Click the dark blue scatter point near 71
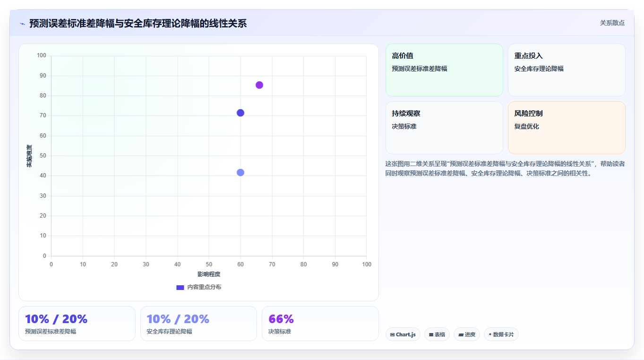644x360 pixels. click(240, 113)
